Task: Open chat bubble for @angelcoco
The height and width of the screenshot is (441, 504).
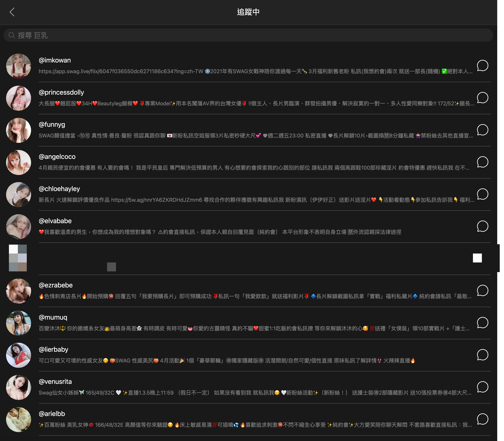Action: coord(482,162)
